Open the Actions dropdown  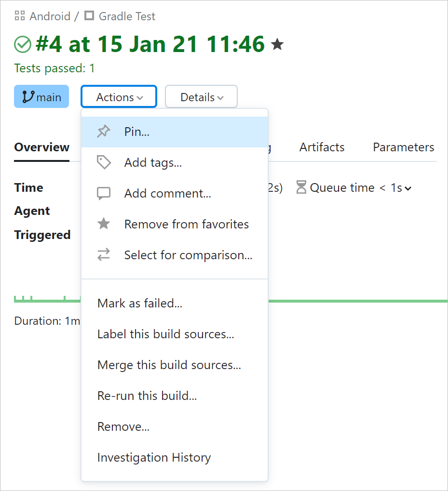point(119,96)
